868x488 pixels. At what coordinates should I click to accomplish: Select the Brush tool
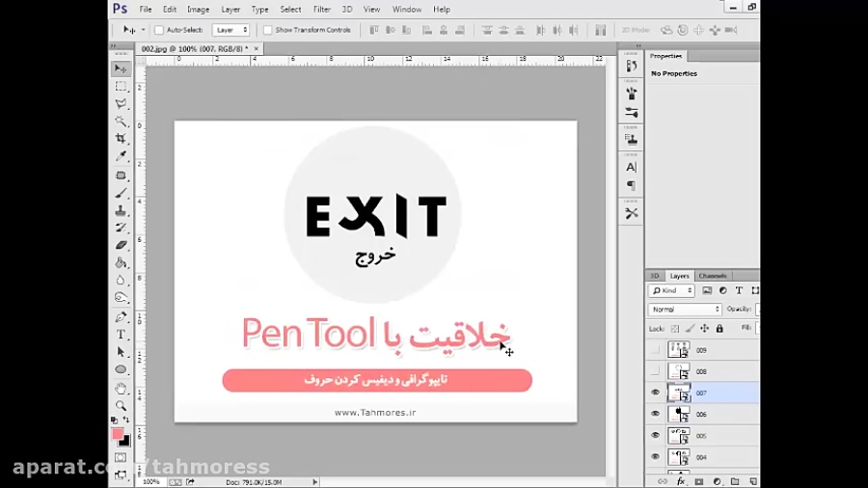[121, 193]
